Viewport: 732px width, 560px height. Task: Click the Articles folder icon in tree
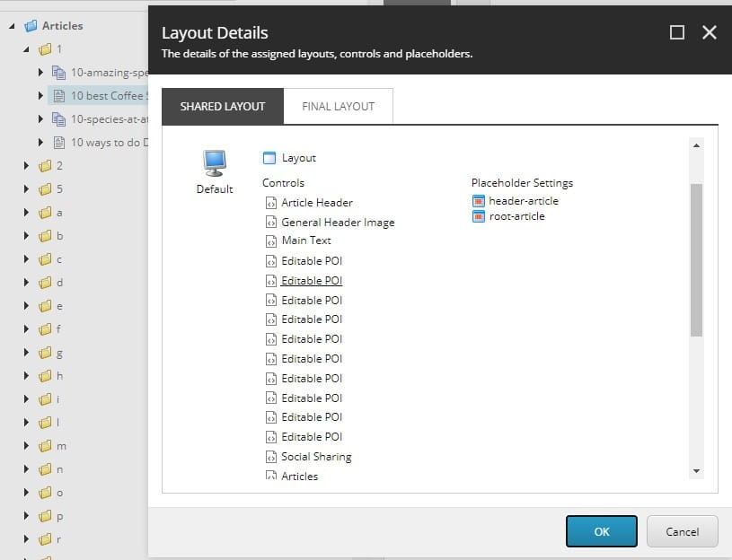pos(31,26)
